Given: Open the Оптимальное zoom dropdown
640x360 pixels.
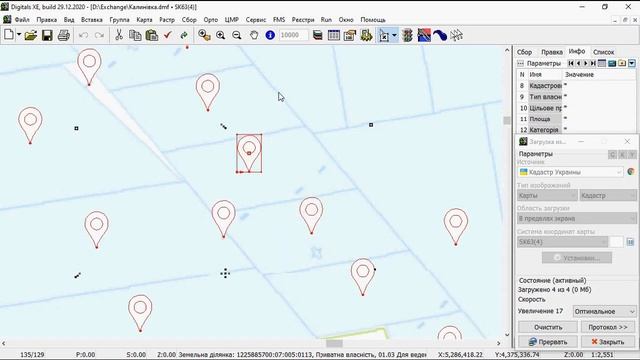Looking at the screenshot, I should click(604, 311).
